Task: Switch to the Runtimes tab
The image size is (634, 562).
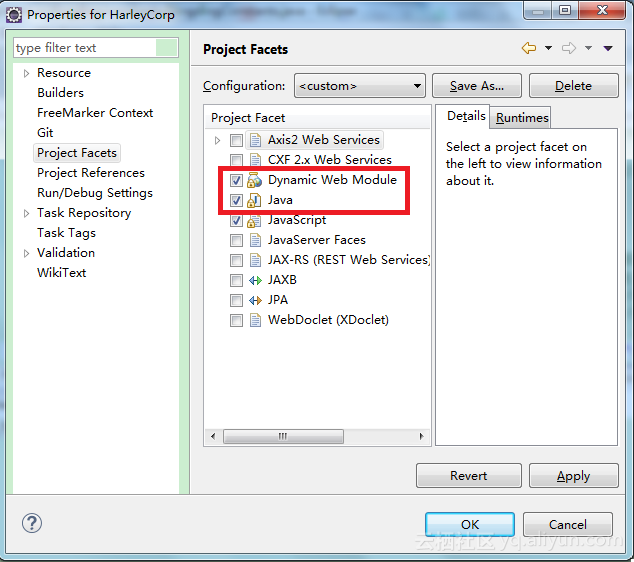Action: tap(522, 118)
